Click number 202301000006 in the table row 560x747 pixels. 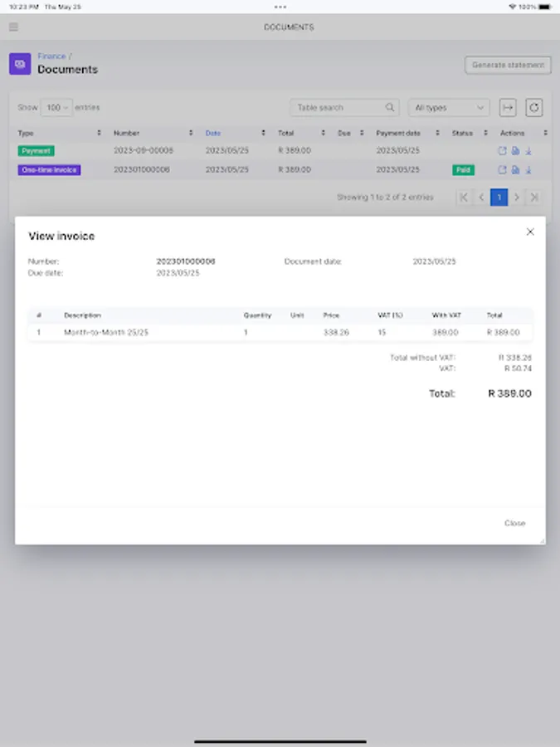point(141,169)
